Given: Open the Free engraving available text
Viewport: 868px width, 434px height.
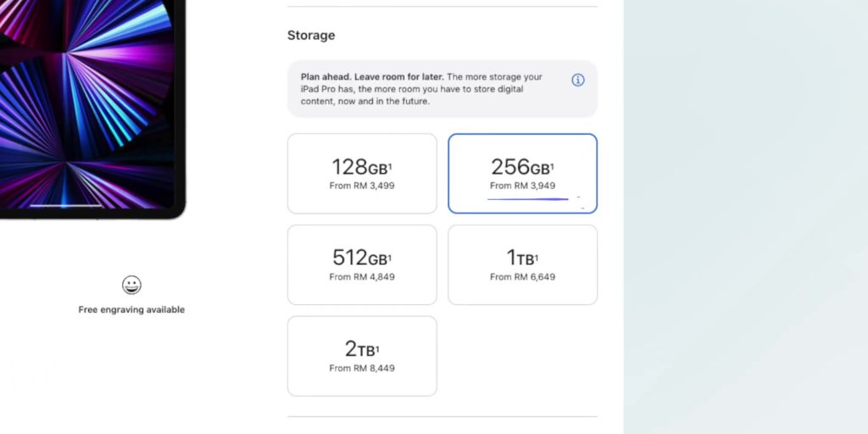Looking at the screenshot, I should (x=131, y=309).
